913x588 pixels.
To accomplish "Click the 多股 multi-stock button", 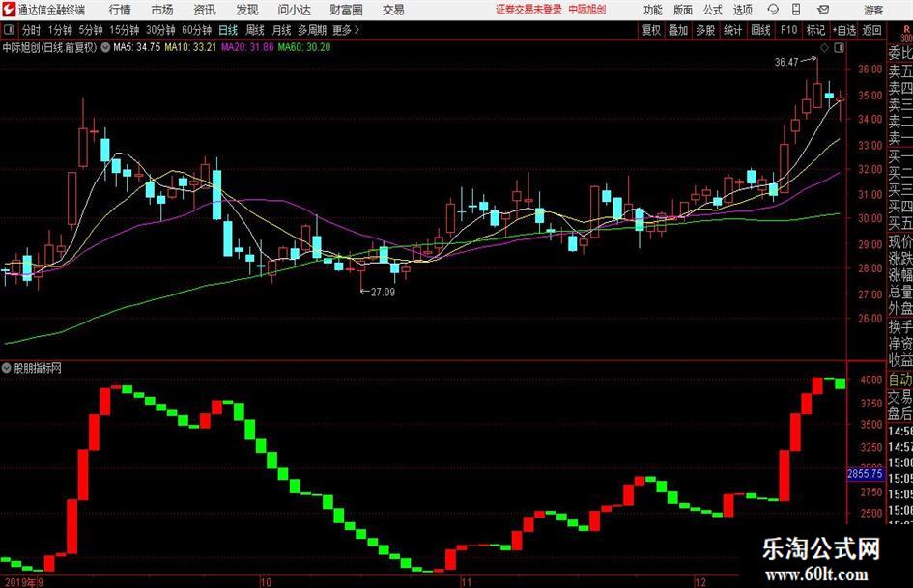I will point(705,30).
